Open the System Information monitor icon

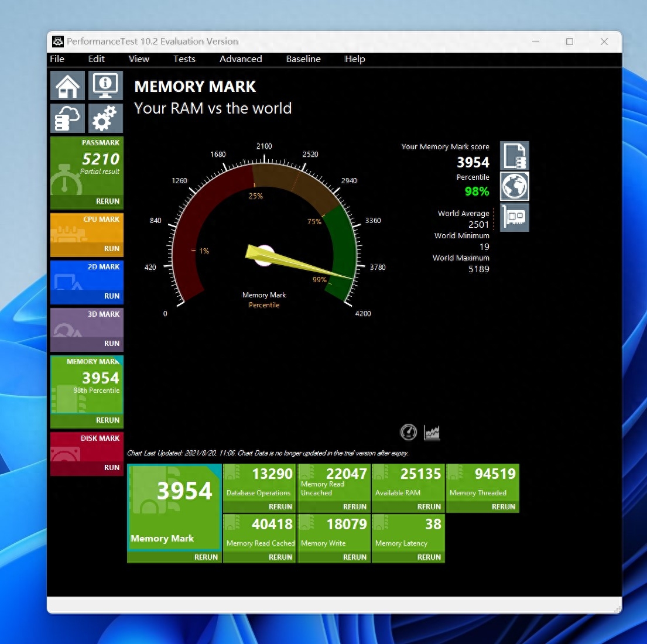tap(105, 85)
